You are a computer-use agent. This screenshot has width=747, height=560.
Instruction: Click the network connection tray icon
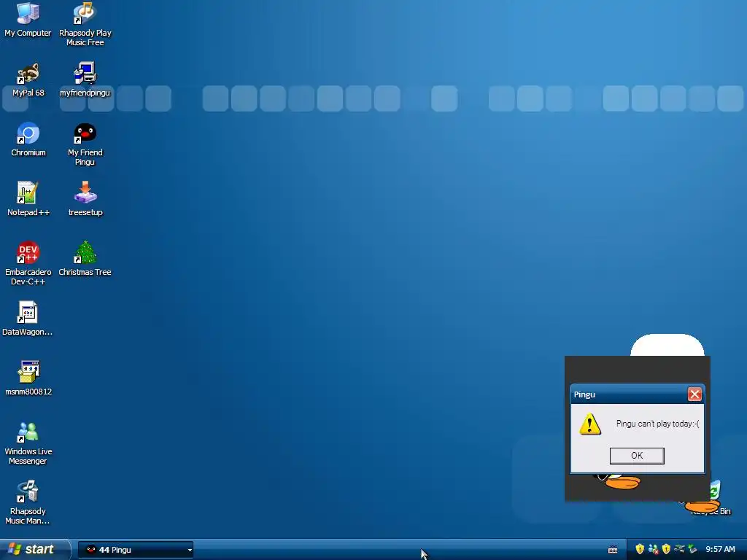(x=679, y=549)
